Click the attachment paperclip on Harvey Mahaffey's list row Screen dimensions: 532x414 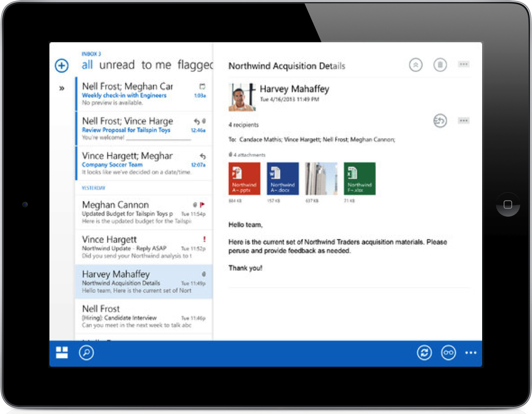click(204, 274)
